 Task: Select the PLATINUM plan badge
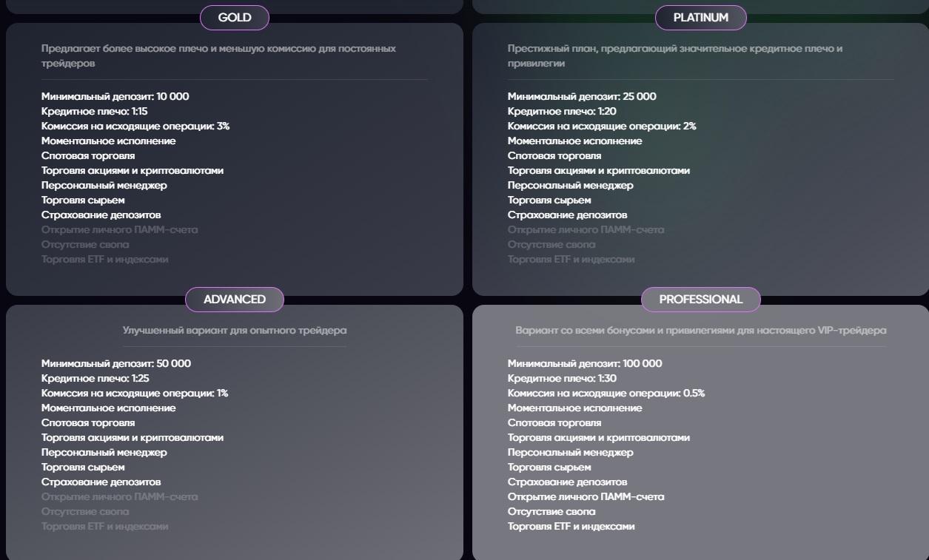(700, 18)
